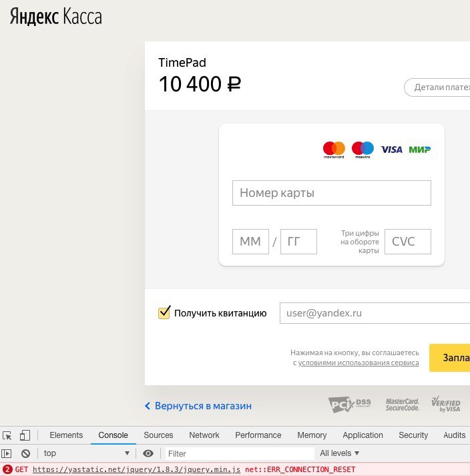
Task: Click the eye live expression icon
Action: 148,453
